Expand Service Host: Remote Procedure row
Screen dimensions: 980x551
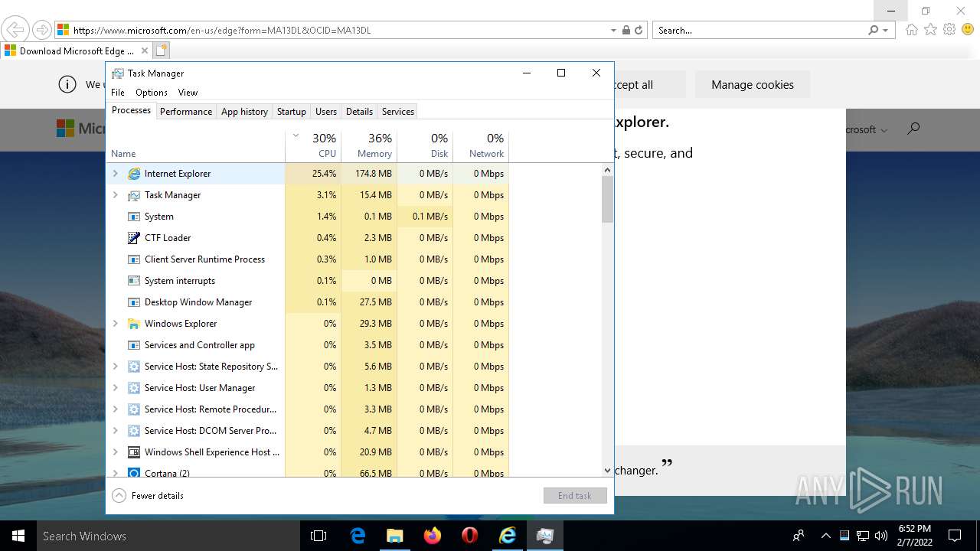pyautogui.click(x=116, y=409)
